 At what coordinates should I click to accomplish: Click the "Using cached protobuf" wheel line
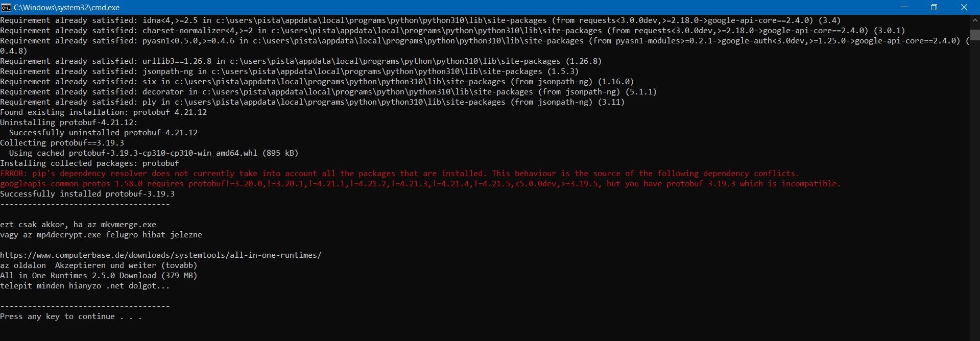153,153
